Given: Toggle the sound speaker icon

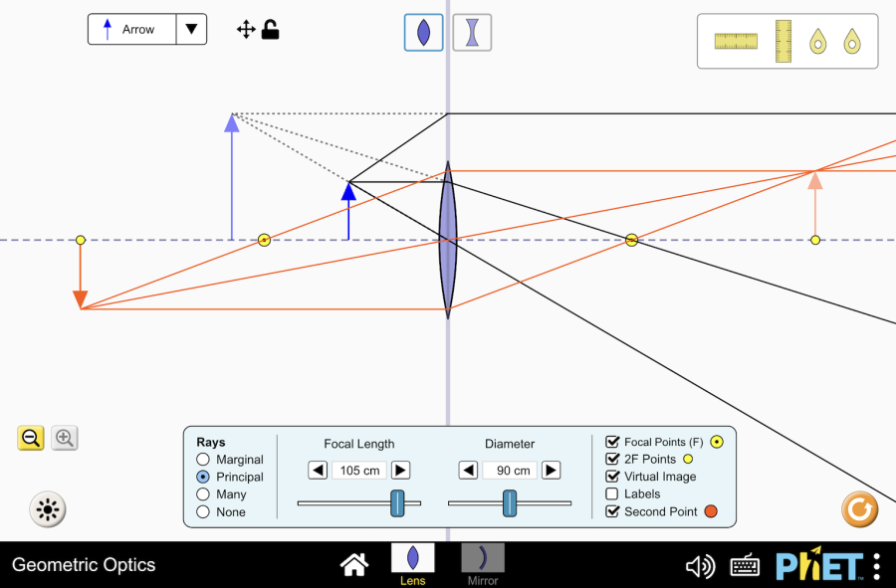Looking at the screenshot, I should pos(700,566).
